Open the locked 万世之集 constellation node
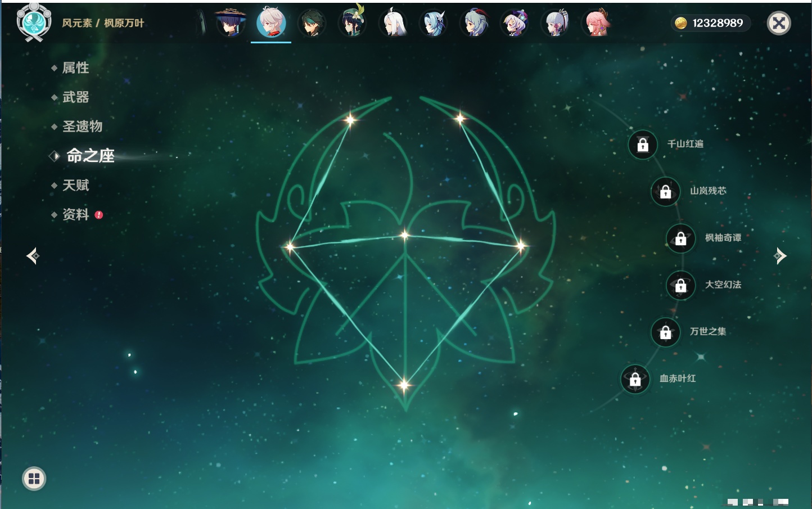The width and height of the screenshot is (812, 509). click(x=666, y=332)
